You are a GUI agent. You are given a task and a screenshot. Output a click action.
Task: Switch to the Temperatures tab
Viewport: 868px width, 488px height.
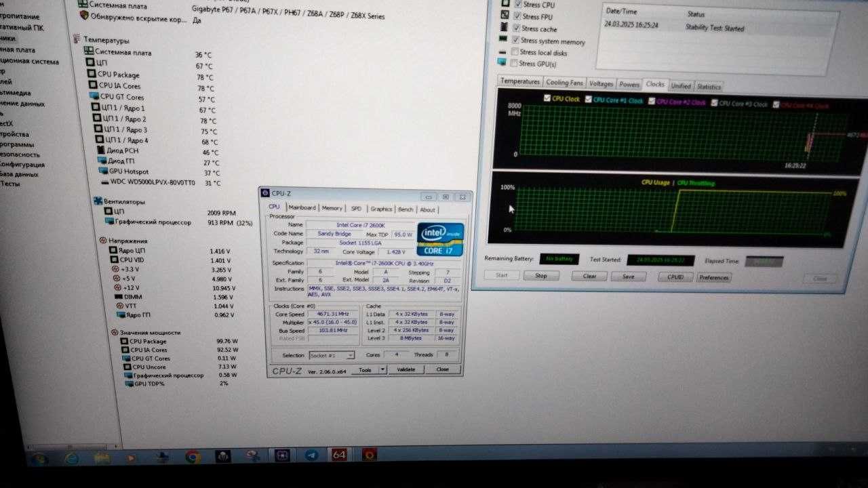coord(520,81)
